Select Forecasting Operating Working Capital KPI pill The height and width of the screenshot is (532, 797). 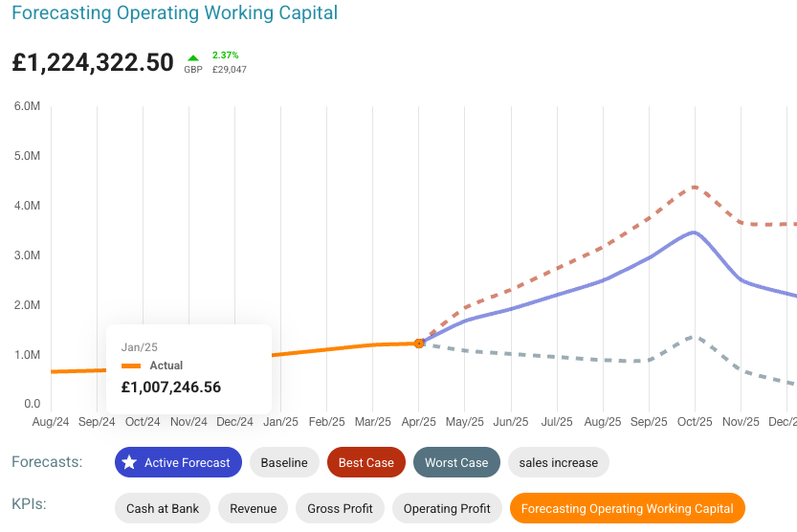627,508
